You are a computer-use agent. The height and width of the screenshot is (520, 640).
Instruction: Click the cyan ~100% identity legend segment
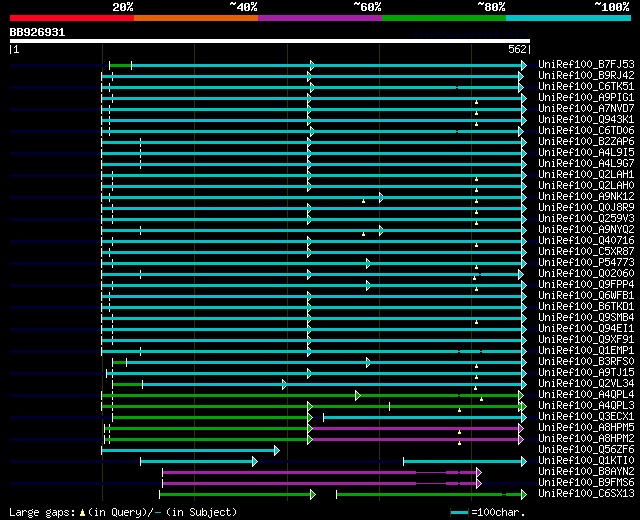568,18
